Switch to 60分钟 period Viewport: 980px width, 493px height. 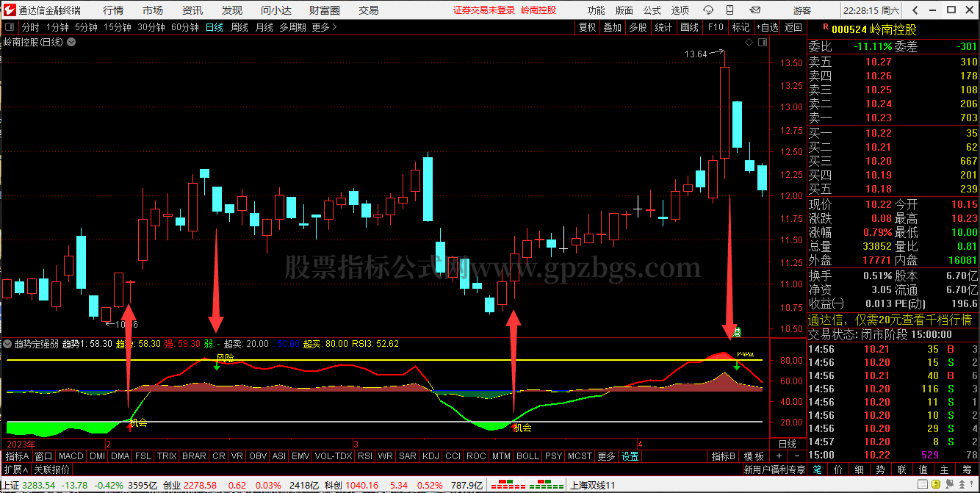[x=185, y=27]
